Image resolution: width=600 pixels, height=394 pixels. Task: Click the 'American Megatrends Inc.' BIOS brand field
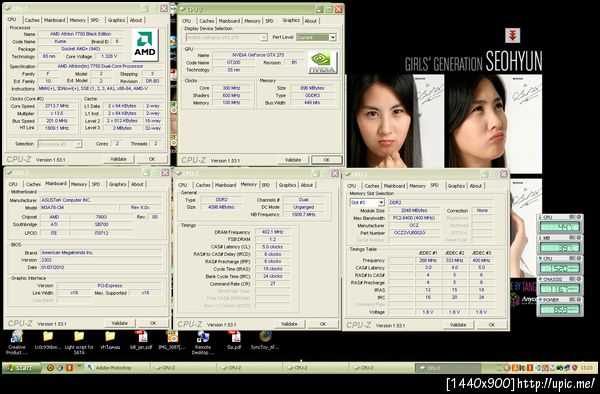coord(101,253)
